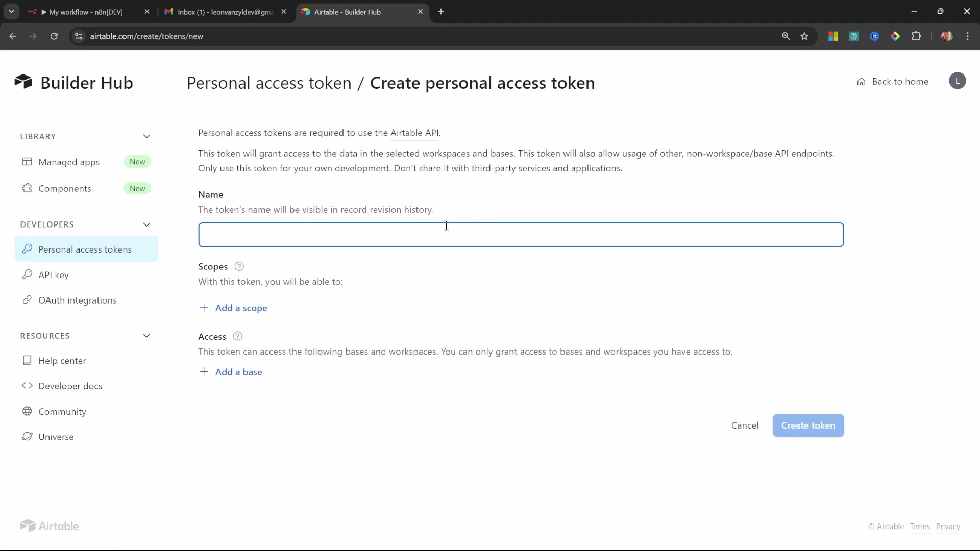Collapse the Resources section chevron
This screenshot has width=980, height=551.
[x=146, y=336]
